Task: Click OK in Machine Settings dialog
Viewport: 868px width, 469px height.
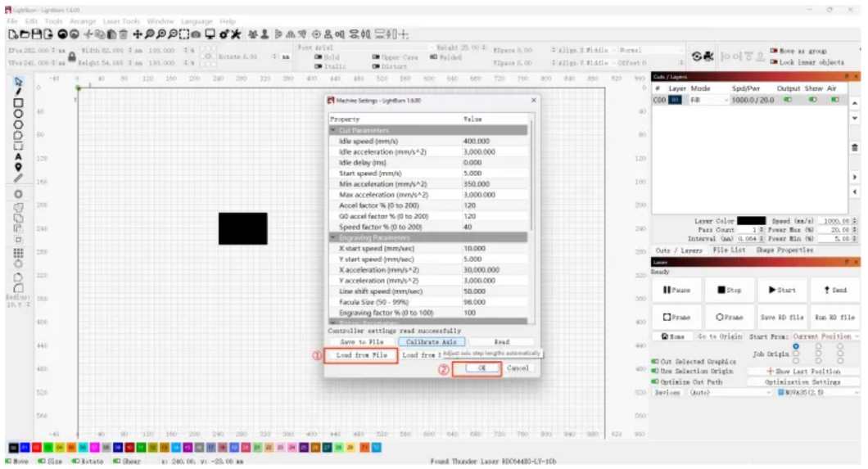Action: pyautogui.click(x=481, y=368)
